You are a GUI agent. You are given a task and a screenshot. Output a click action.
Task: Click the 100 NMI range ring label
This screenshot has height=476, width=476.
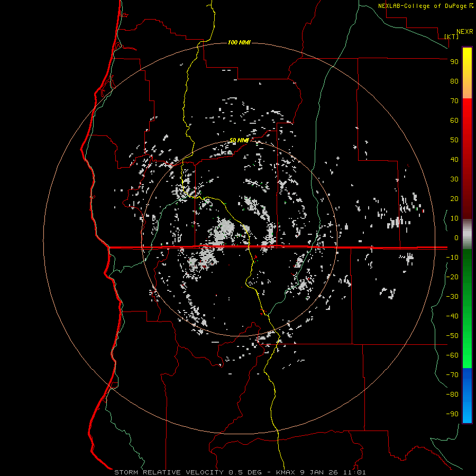pos(239,42)
